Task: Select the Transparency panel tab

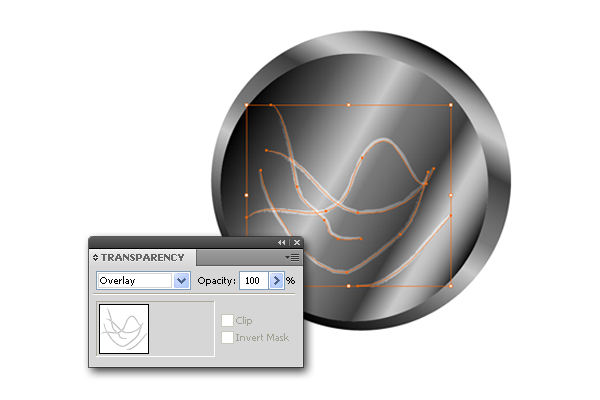Action: [x=143, y=258]
